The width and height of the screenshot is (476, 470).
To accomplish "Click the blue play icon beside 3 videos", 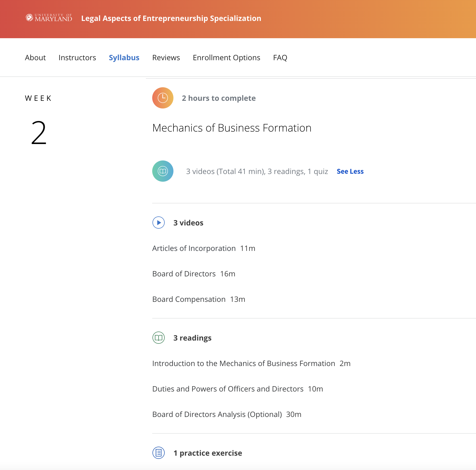I will tap(159, 223).
